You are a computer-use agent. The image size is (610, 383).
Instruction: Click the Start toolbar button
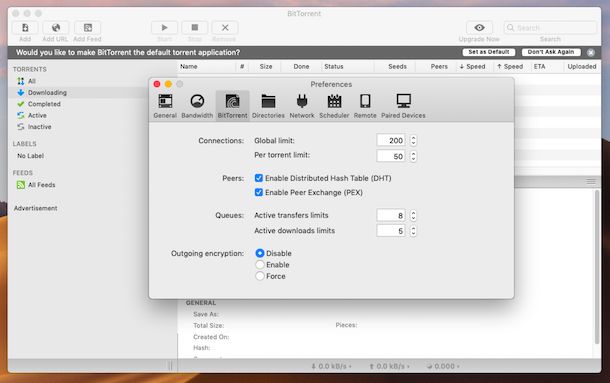pyautogui.click(x=164, y=28)
